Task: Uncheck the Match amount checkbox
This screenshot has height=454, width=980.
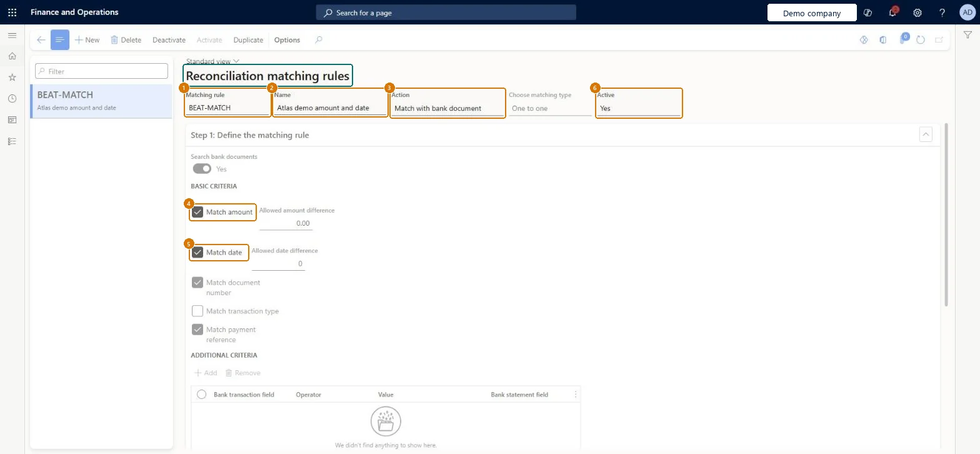Action: [197, 212]
